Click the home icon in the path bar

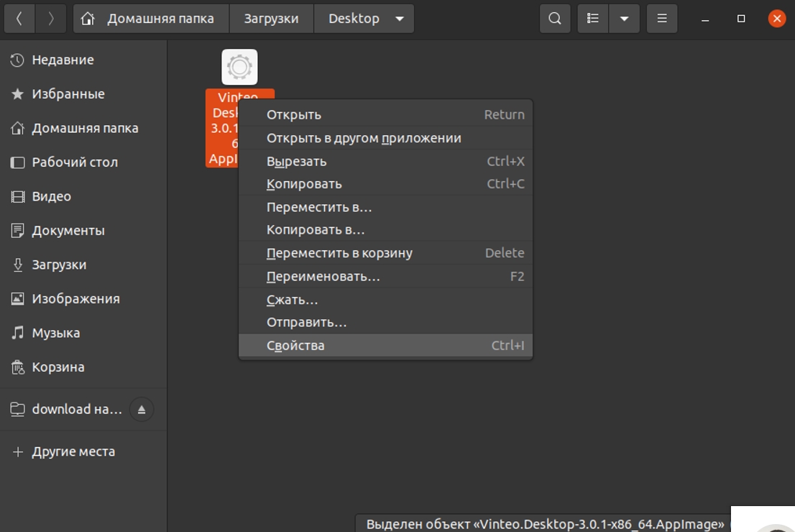(88, 19)
